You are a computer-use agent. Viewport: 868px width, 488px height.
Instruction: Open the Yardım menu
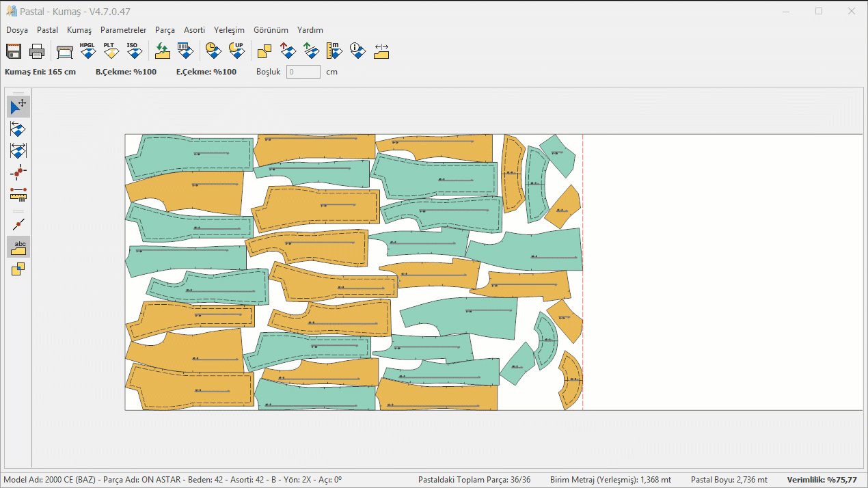coord(310,30)
